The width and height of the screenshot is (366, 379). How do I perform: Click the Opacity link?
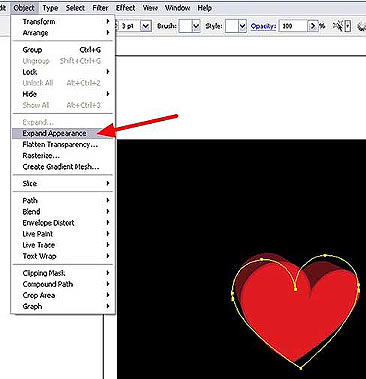[263, 26]
